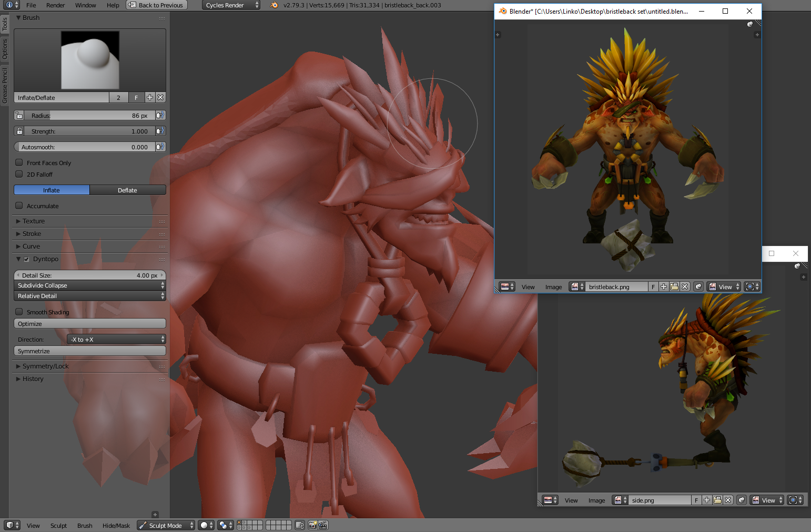Click the OpenGL render animation clapper icon
The height and width of the screenshot is (532, 811).
[323, 525]
